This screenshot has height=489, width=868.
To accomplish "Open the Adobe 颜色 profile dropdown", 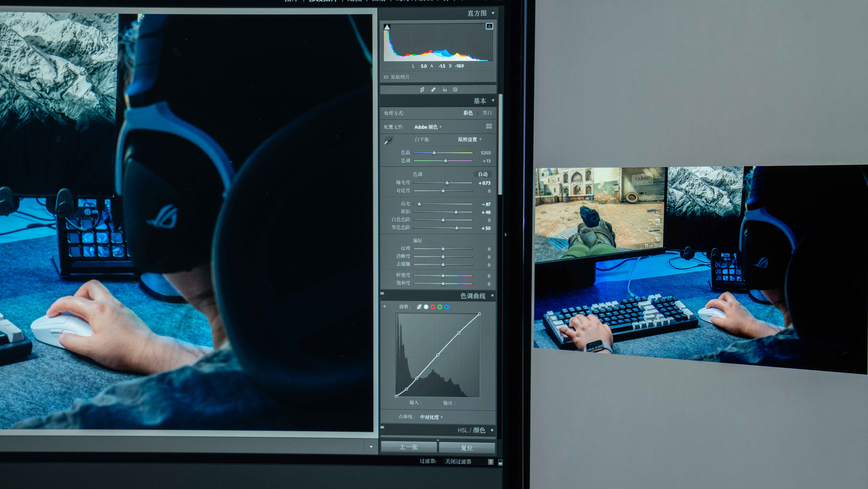I will 428,127.
